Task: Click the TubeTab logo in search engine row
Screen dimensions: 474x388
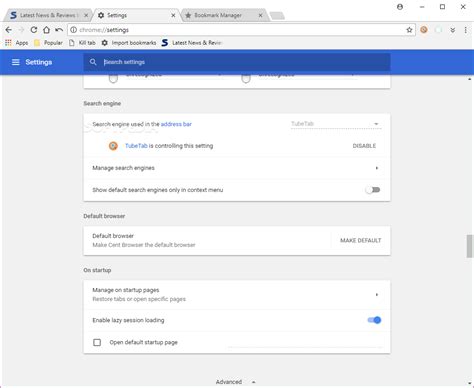Action: click(113, 146)
